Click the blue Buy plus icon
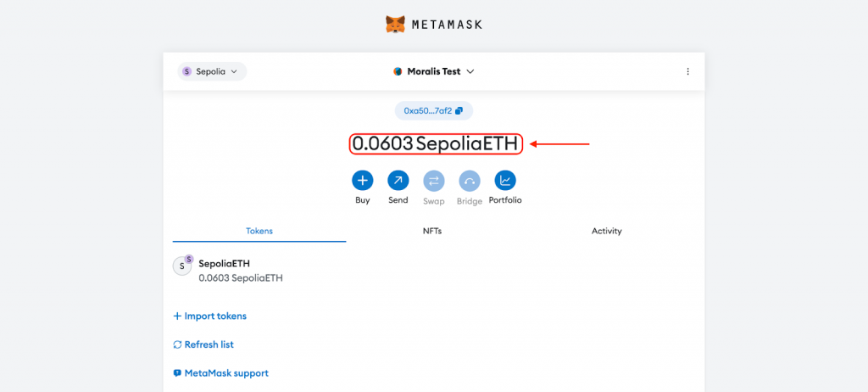This screenshot has height=392, width=868. [363, 180]
